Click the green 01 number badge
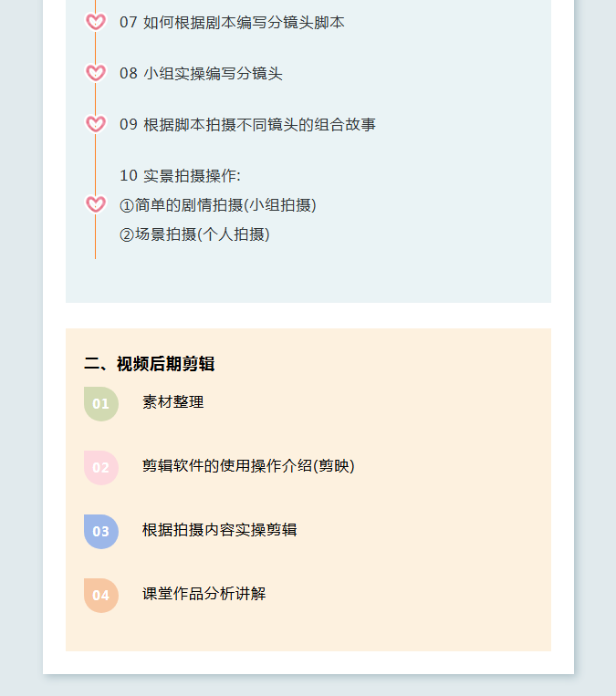 pos(100,403)
